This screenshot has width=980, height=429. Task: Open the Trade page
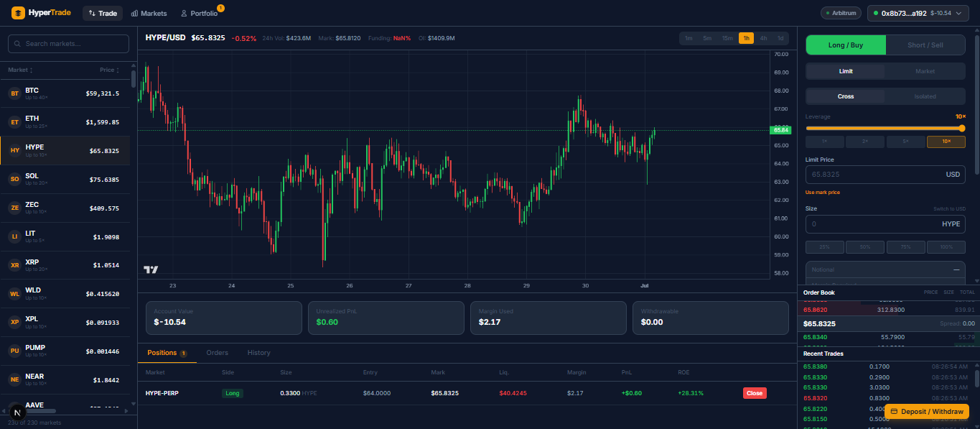(x=103, y=13)
